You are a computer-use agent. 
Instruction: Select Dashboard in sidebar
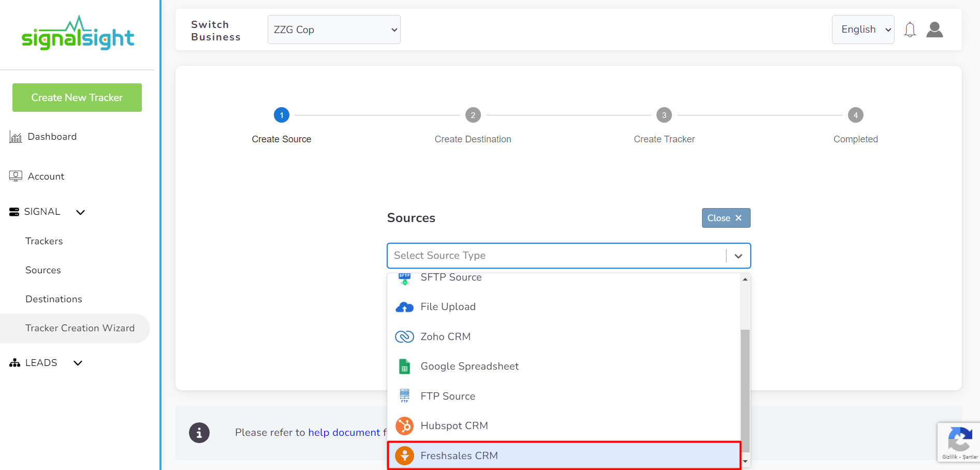52,137
